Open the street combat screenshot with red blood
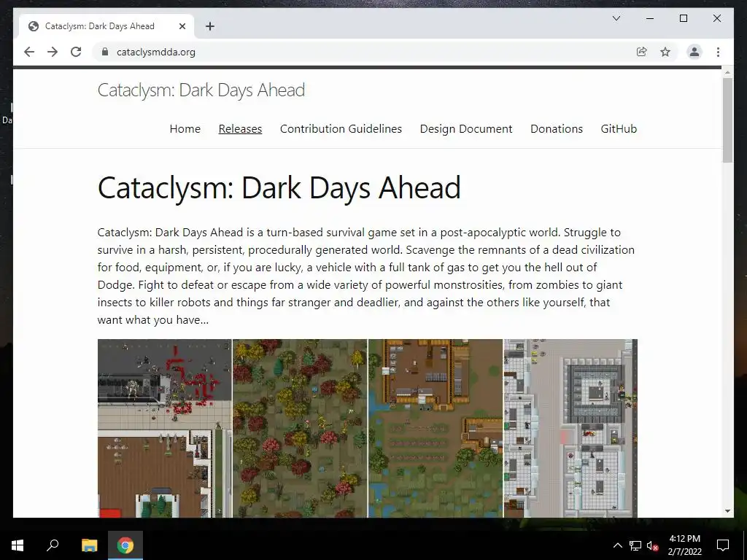The image size is (747, 560). (x=164, y=428)
